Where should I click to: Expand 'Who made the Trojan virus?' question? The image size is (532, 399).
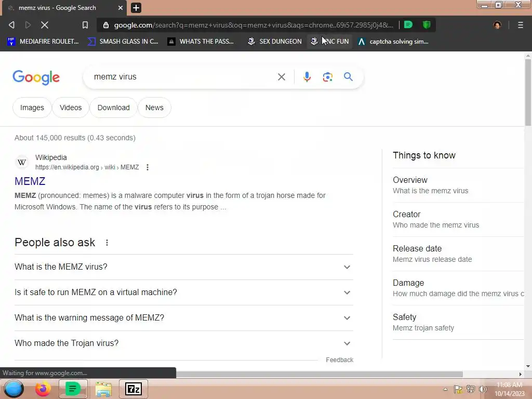click(183, 343)
